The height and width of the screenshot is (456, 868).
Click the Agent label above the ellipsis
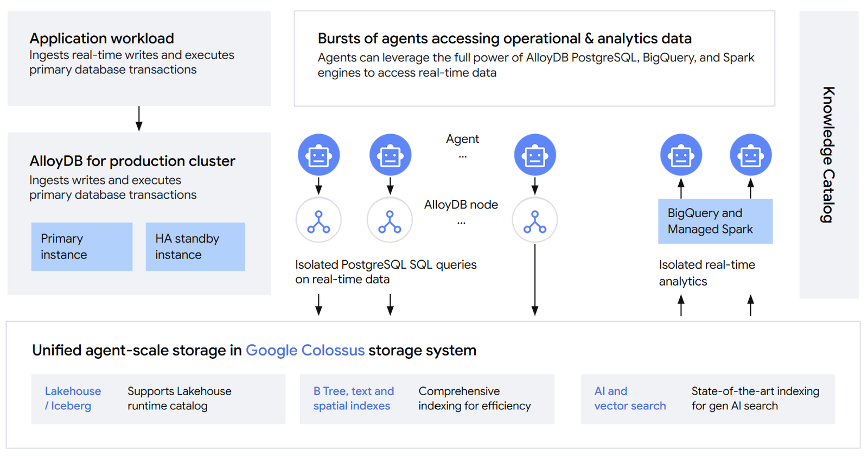pos(462,139)
